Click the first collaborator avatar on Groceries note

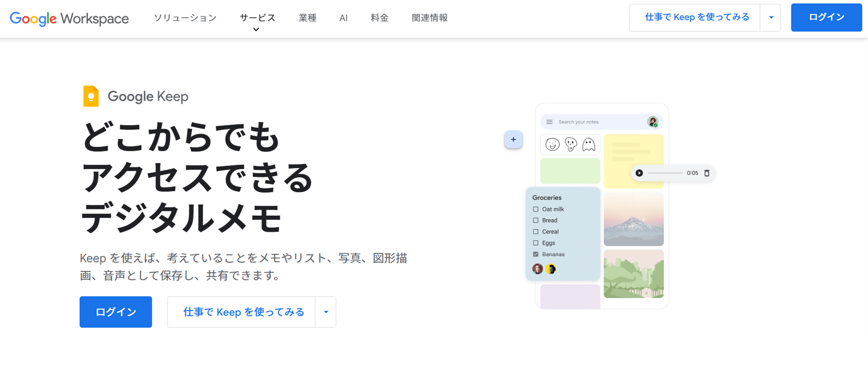tap(538, 269)
